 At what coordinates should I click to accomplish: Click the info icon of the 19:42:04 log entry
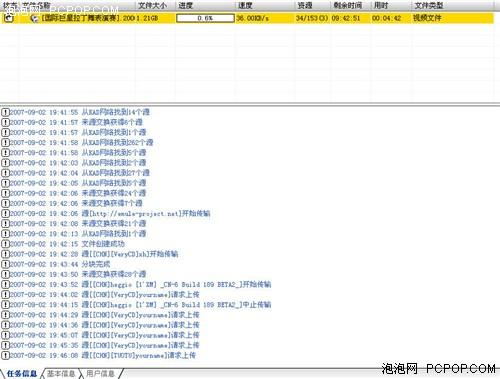pyautogui.click(x=5, y=173)
